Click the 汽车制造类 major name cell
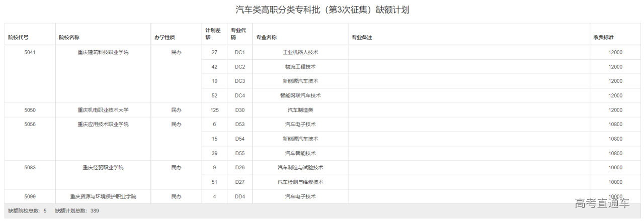644x223 pixels. click(x=300, y=110)
